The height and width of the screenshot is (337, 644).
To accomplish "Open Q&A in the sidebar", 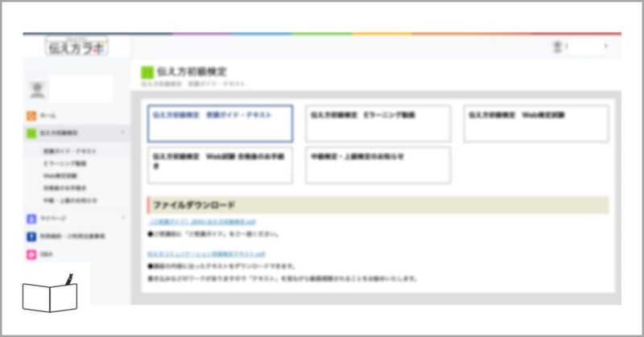I will tap(47, 254).
